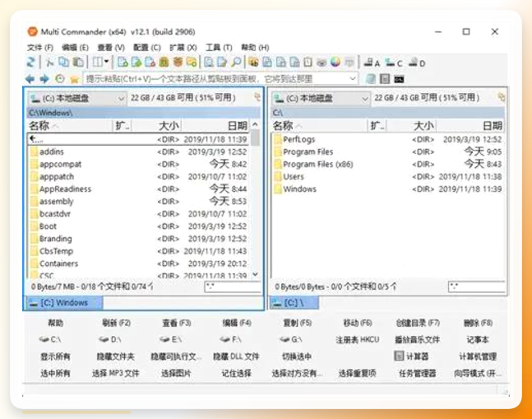Image resolution: width=532 pixels, height=419 pixels.
Task: Click left panel scrollbar up arrow
Action: coord(255,125)
